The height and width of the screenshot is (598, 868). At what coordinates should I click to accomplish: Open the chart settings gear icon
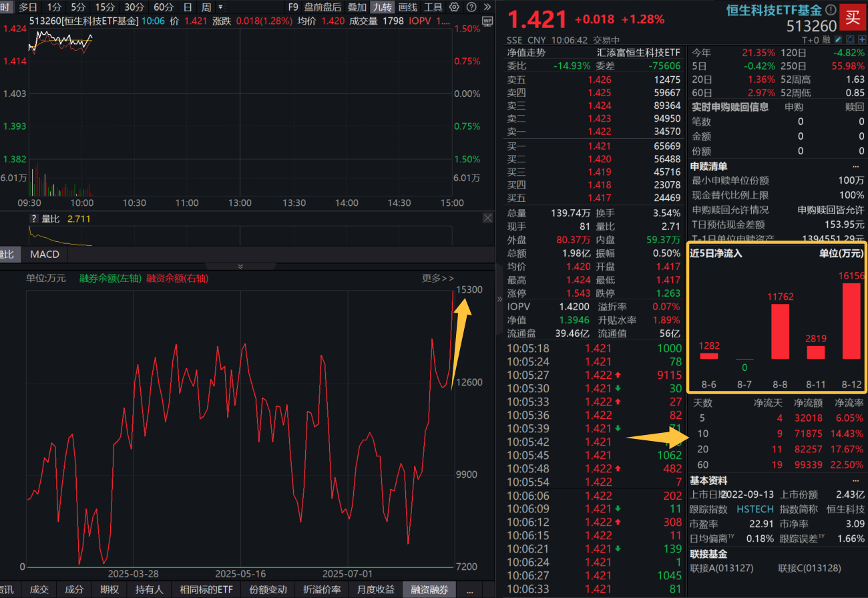[454, 7]
